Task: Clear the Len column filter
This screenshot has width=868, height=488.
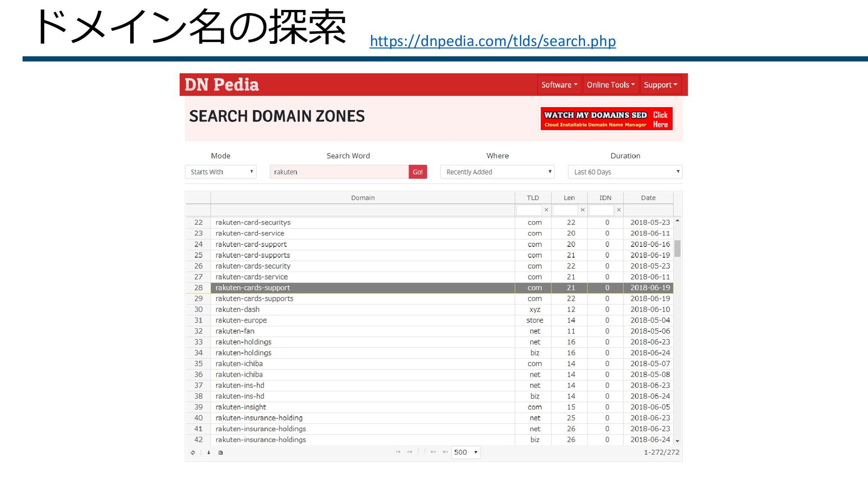Action: coord(582,210)
